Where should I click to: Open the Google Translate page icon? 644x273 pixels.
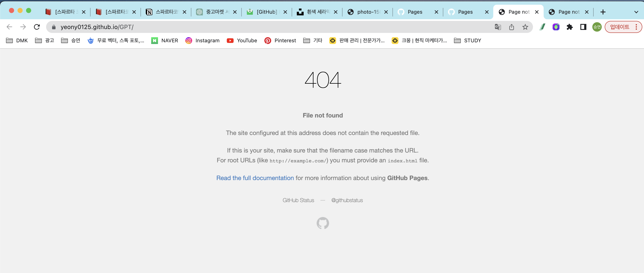click(x=498, y=27)
